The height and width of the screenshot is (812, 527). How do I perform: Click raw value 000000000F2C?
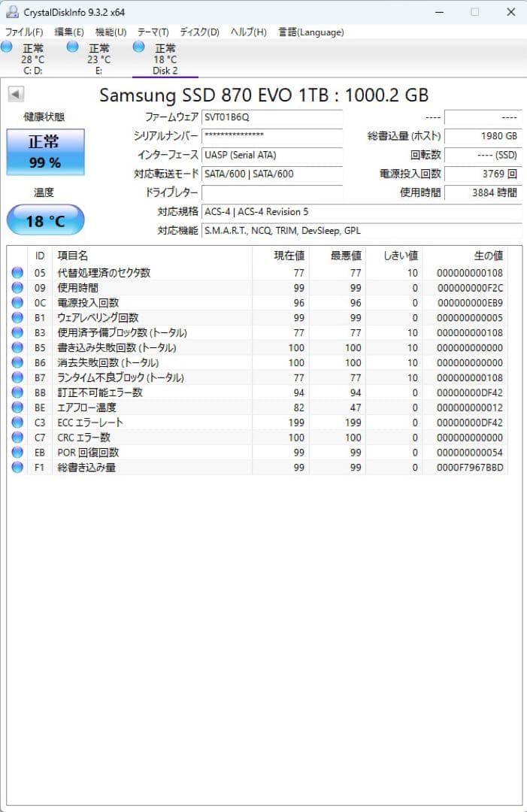[470, 287]
